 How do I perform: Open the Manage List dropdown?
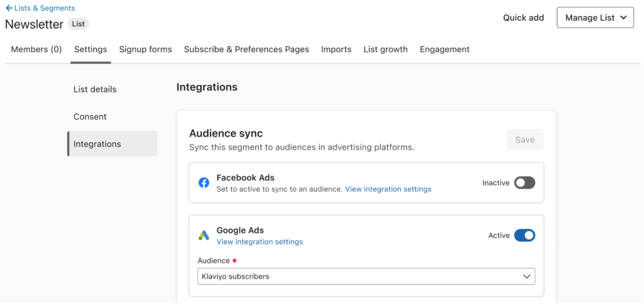pyautogui.click(x=595, y=18)
